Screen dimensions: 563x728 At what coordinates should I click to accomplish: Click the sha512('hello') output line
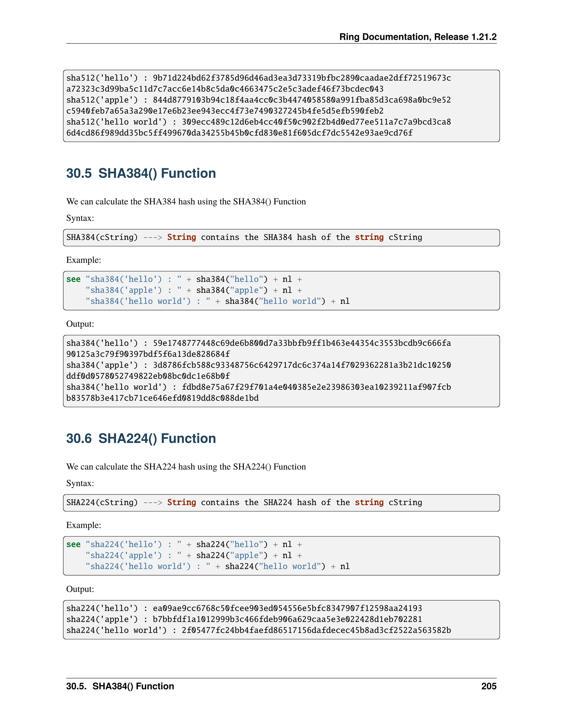point(258,78)
